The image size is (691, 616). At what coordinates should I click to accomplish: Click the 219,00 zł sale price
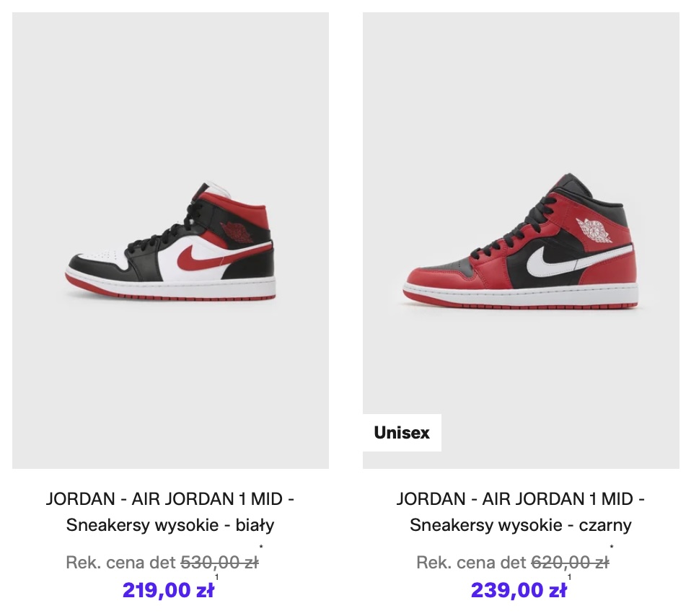pos(168,590)
